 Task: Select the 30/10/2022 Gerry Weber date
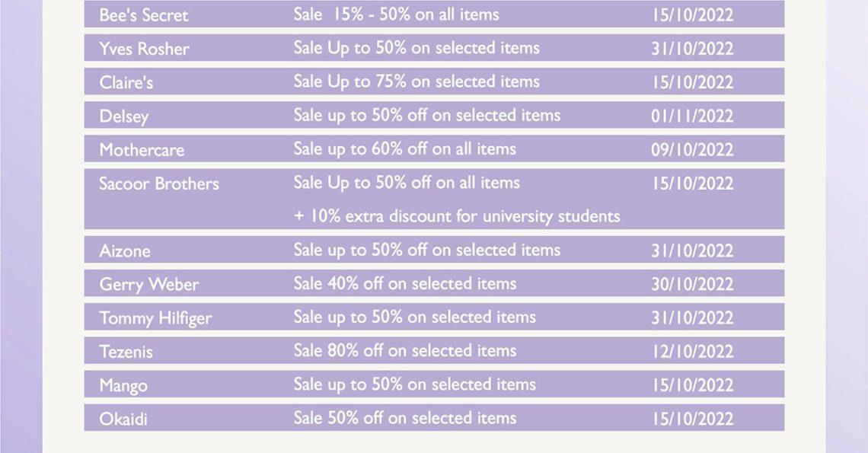point(692,285)
